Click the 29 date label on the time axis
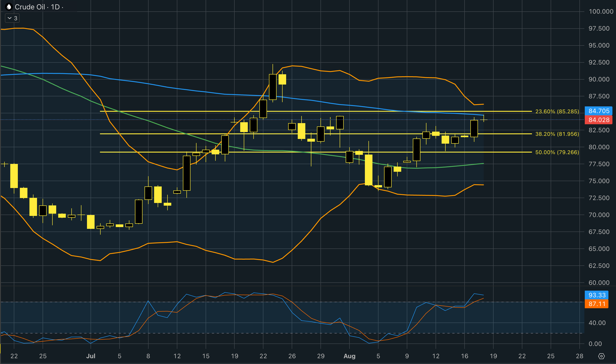 321,356
